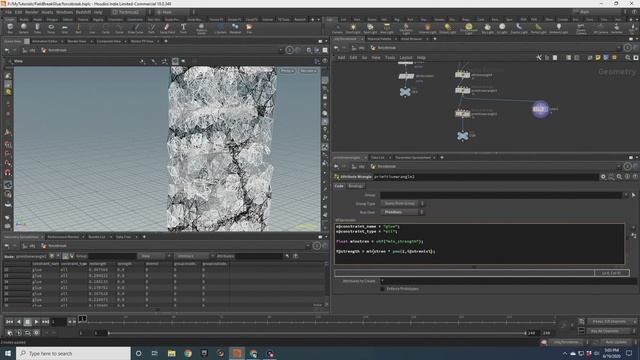The height and width of the screenshot is (360, 640).
Task: Select the File shelf tool
Action: (x=249, y=28)
